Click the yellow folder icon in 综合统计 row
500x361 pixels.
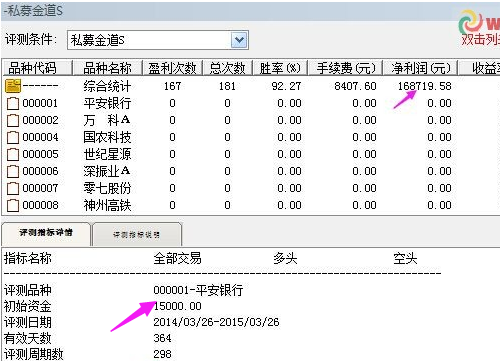pyautogui.click(x=13, y=86)
